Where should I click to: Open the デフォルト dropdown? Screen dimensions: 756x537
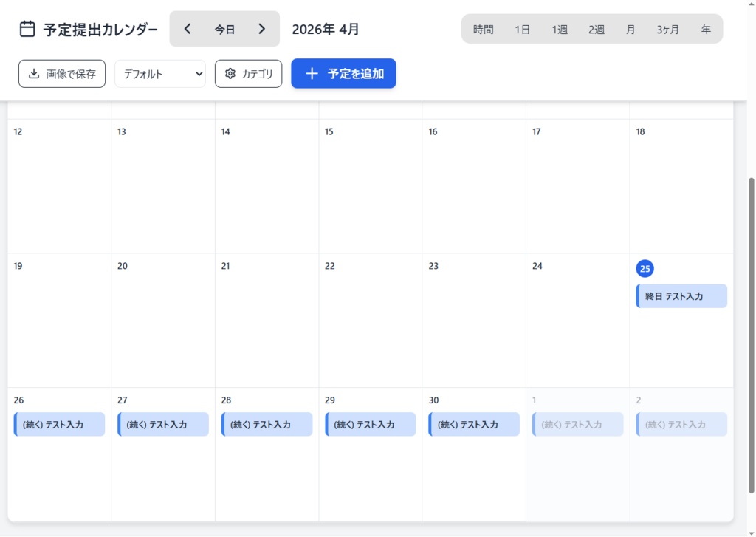[160, 74]
